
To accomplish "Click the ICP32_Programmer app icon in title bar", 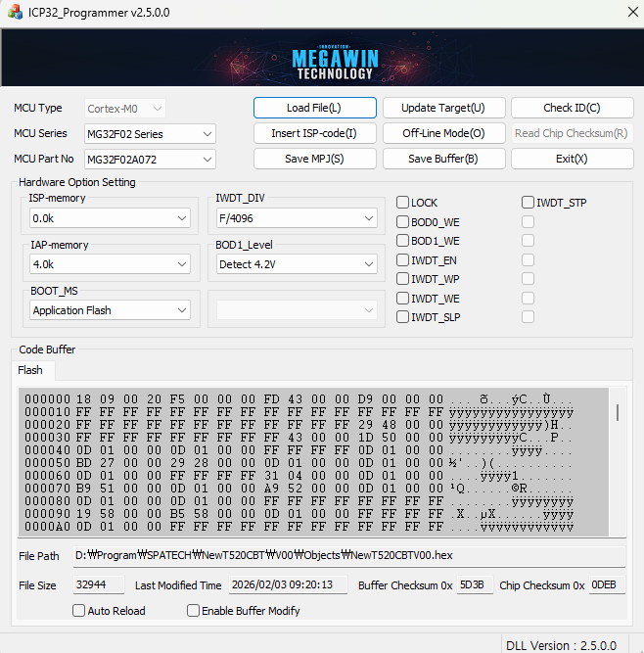I will [x=15, y=12].
